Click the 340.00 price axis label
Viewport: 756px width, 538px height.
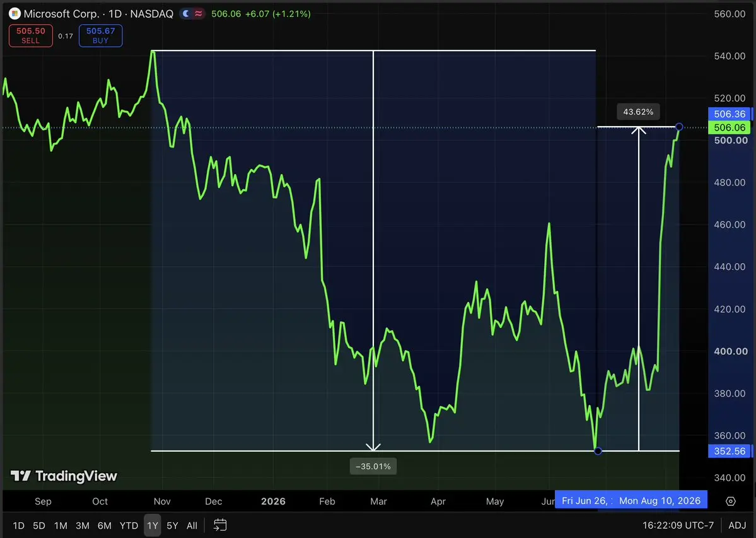pyautogui.click(x=730, y=477)
